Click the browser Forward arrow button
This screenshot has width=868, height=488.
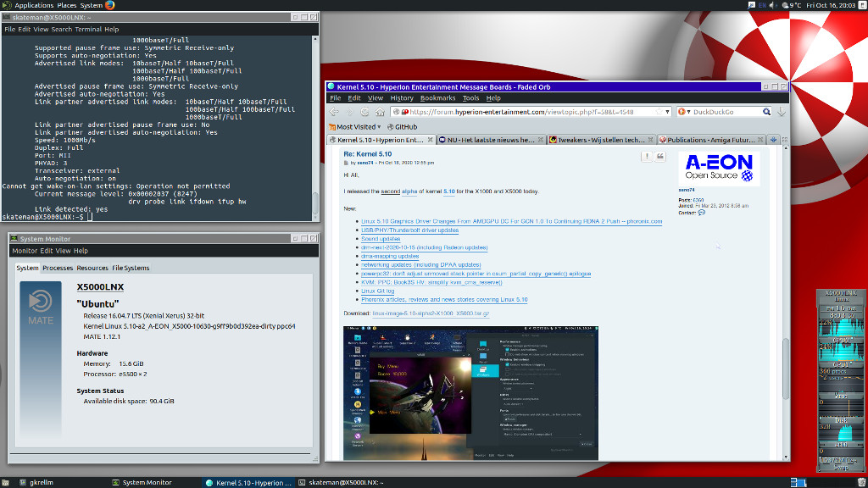pyautogui.click(x=349, y=112)
